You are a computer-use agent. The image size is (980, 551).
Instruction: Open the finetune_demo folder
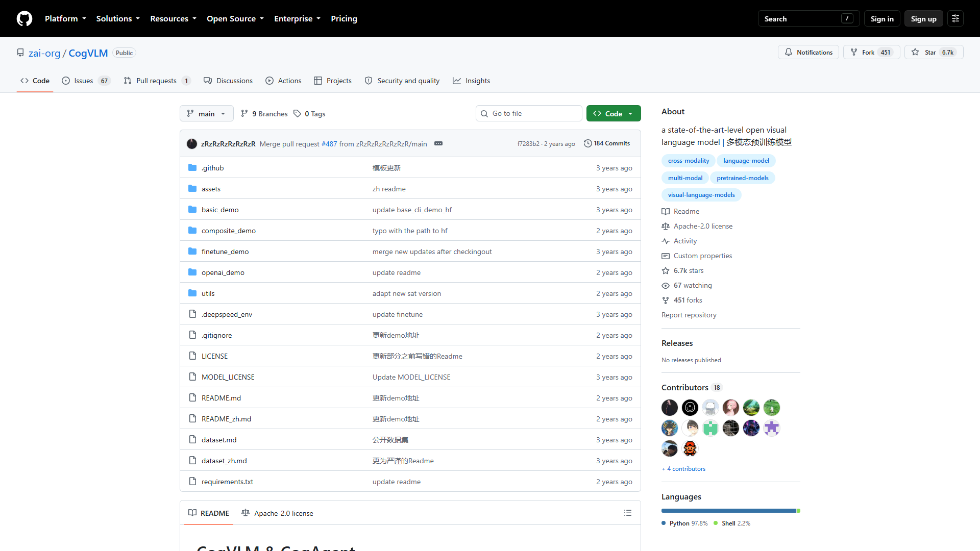[225, 252]
